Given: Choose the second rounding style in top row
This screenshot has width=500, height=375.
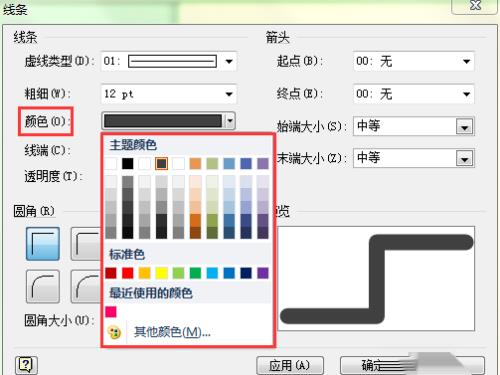Looking at the screenshot, I should [x=86, y=244].
